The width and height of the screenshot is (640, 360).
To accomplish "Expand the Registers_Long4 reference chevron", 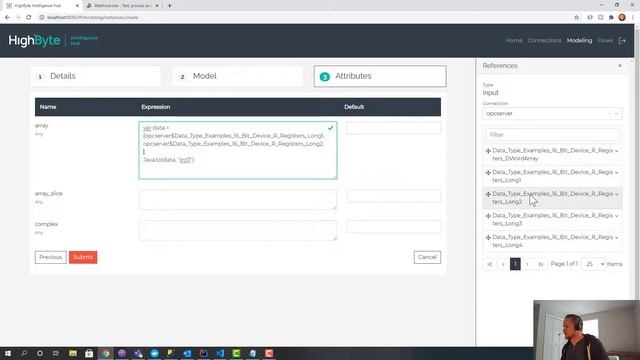I will click(616, 238).
